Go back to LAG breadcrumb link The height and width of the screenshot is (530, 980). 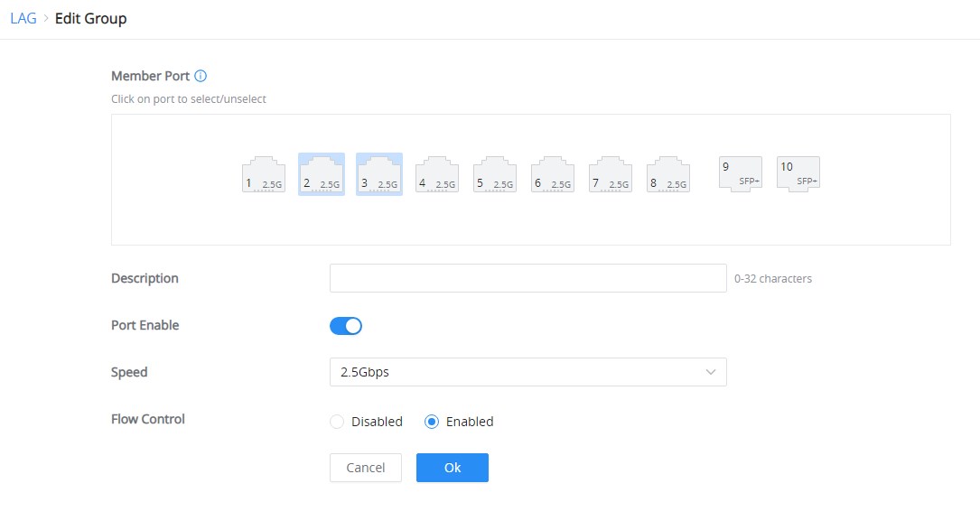click(x=23, y=19)
